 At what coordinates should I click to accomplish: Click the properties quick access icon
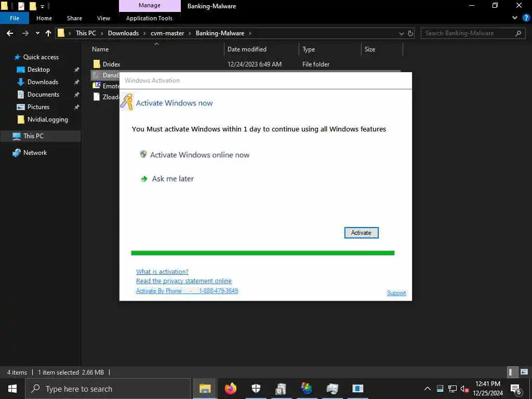coord(21,6)
